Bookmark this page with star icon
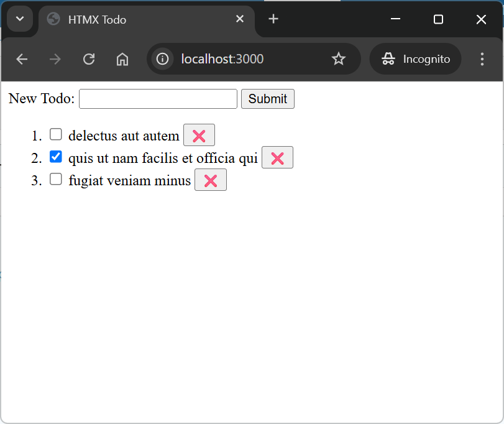504x424 pixels. click(x=339, y=59)
